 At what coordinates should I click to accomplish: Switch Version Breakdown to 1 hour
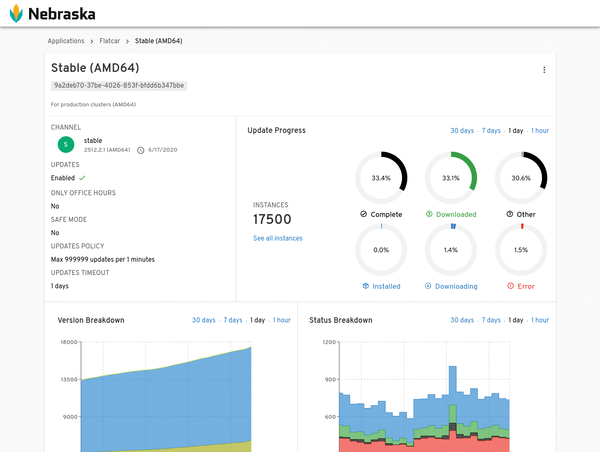tap(282, 320)
